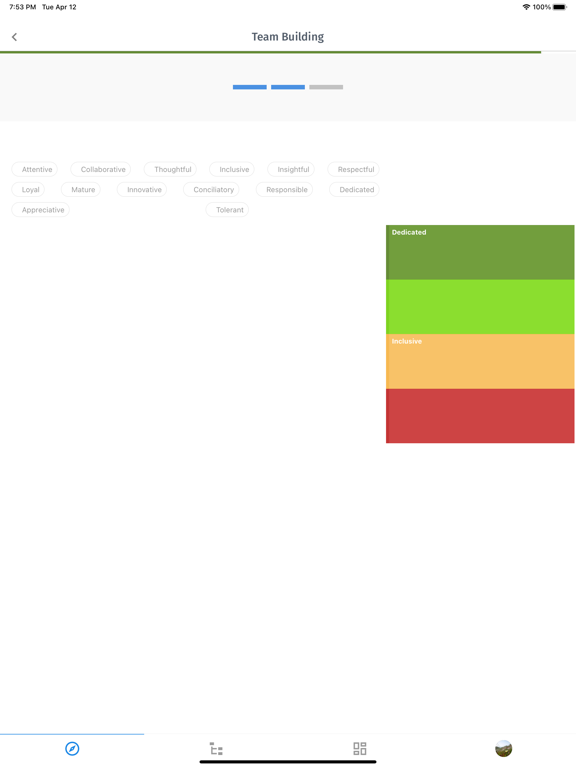Select the Collaborative trait chip
The height and width of the screenshot is (768, 576).
tap(100, 169)
